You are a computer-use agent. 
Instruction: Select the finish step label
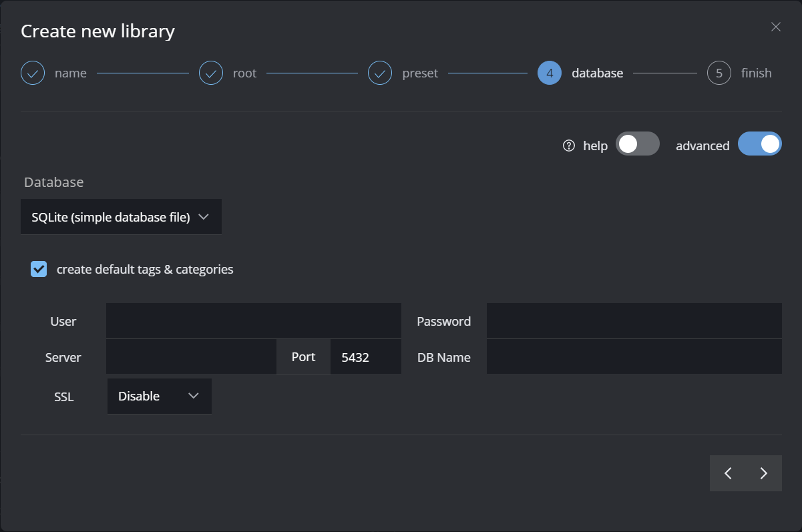pos(756,73)
